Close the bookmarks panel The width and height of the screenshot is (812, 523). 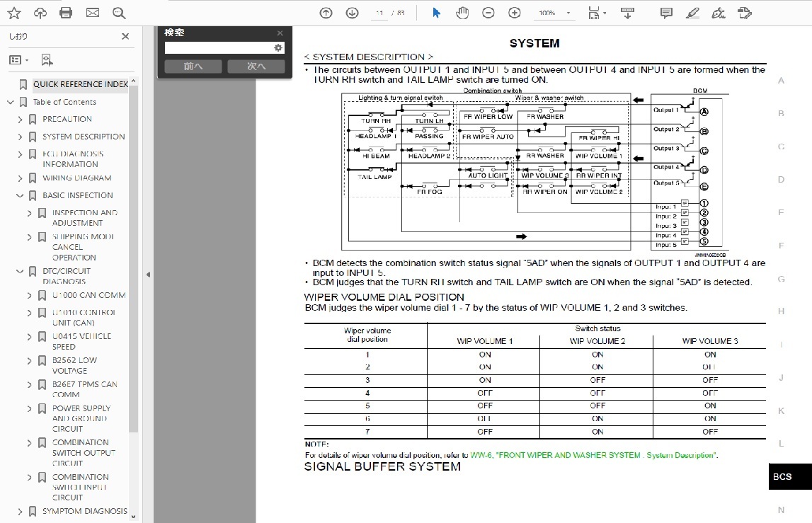(x=125, y=36)
